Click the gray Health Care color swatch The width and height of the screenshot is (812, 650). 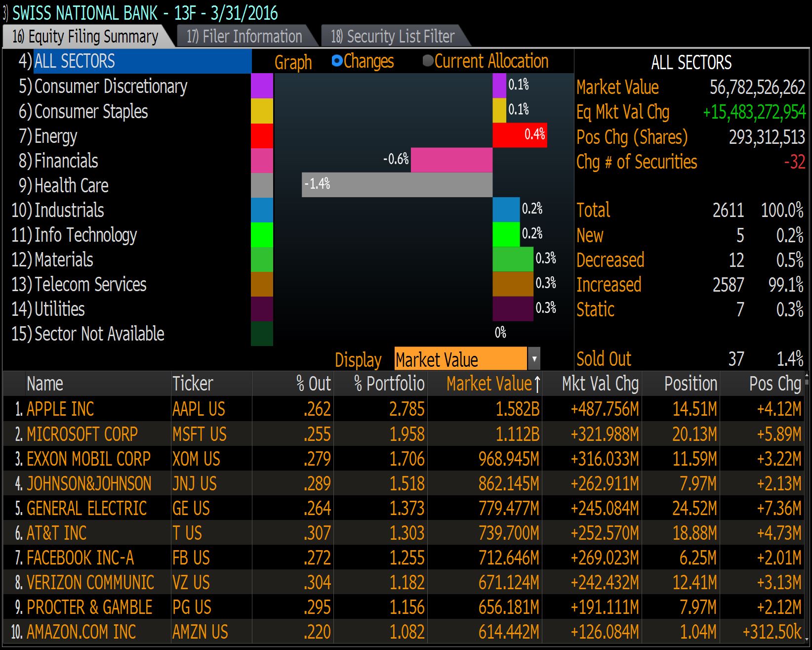point(262,185)
